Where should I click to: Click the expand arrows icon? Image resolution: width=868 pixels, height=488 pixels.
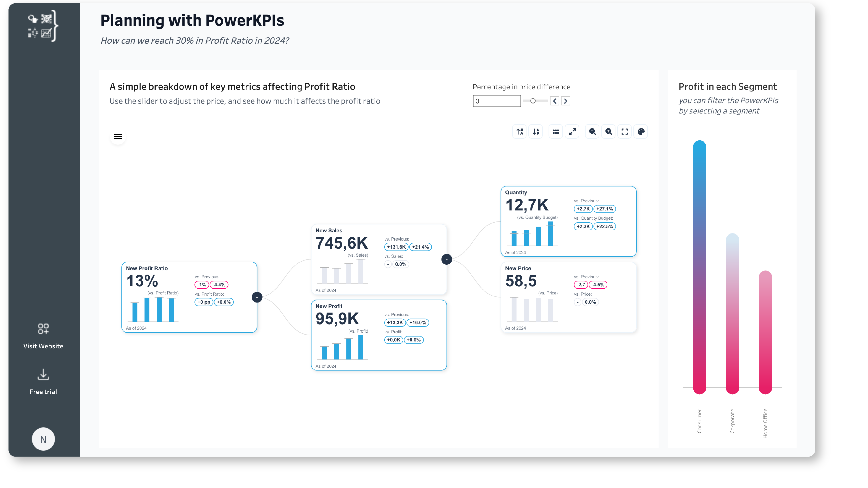pyautogui.click(x=572, y=132)
